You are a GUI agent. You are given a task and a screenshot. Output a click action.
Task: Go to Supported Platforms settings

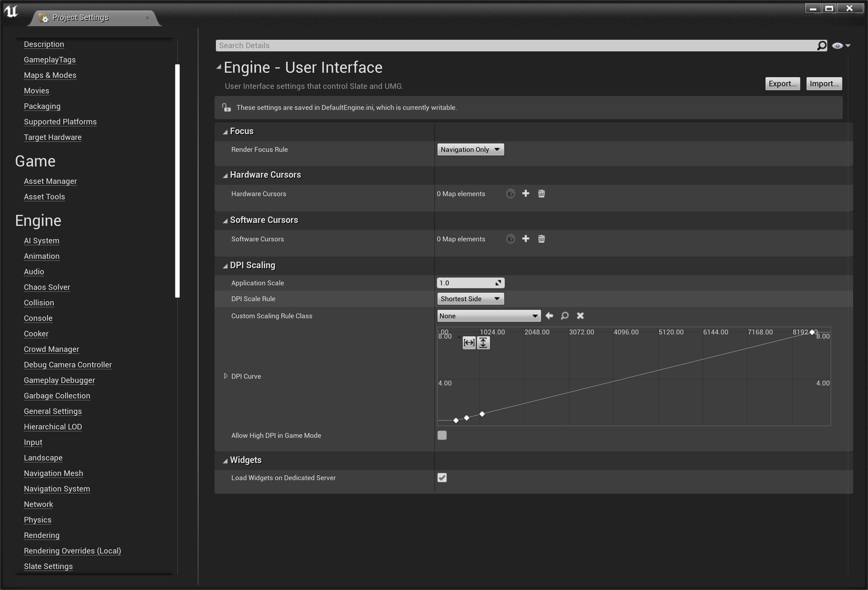tap(60, 122)
